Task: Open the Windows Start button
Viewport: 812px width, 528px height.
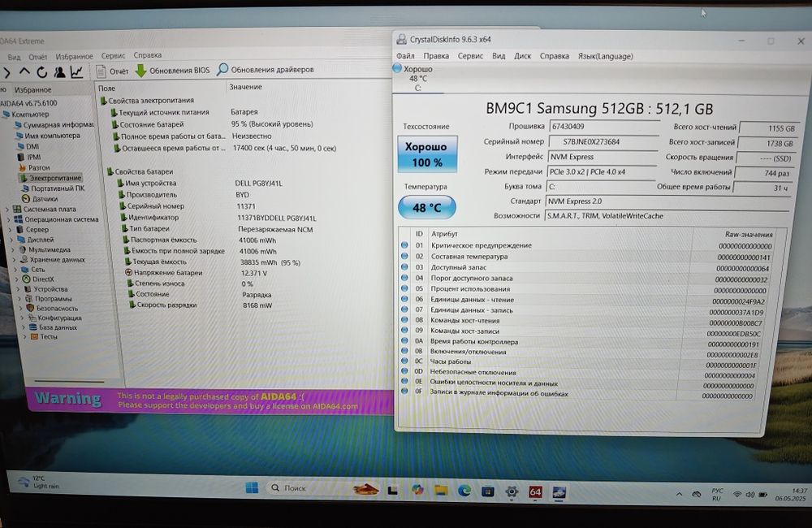Action: point(252,487)
